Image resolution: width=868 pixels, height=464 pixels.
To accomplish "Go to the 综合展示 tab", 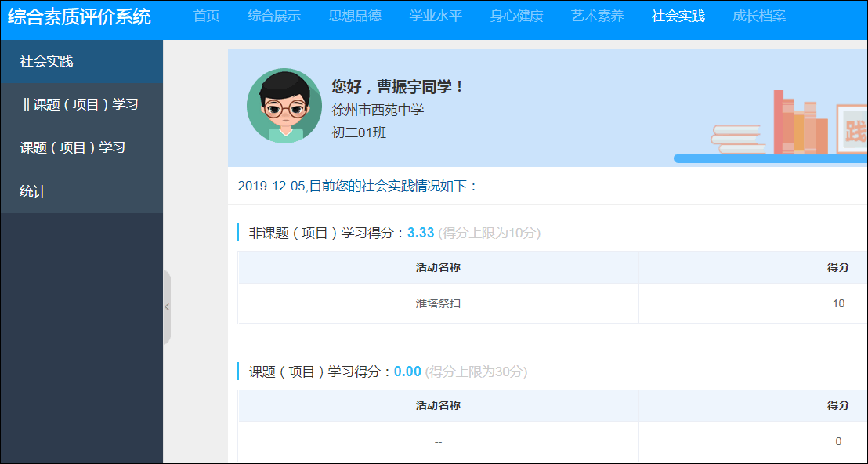I will coord(274,16).
